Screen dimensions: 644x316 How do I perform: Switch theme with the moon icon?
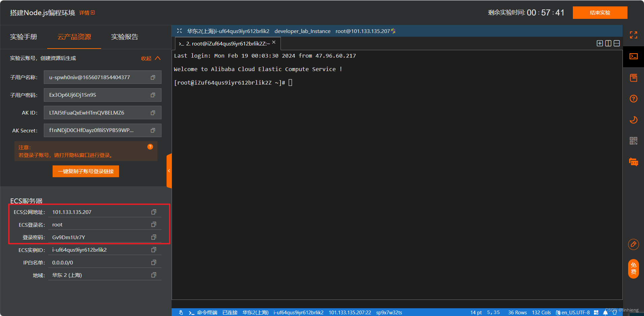[x=634, y=120]
